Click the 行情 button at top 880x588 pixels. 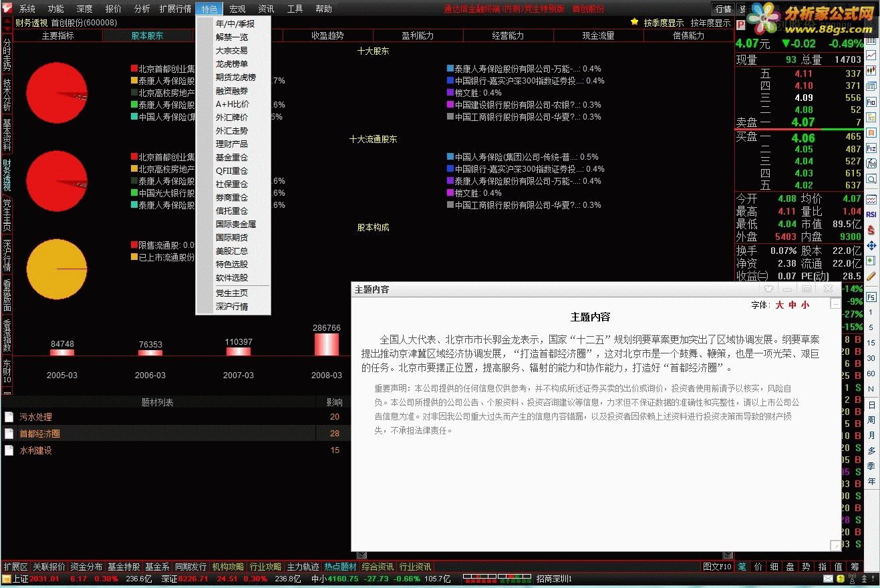723,9
